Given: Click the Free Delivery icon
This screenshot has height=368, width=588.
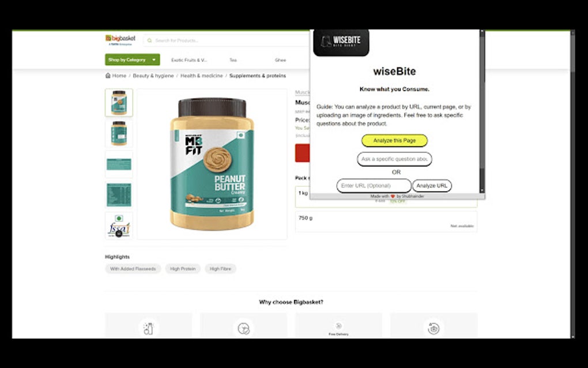Looking at the screenshot, I should (338, 326).
